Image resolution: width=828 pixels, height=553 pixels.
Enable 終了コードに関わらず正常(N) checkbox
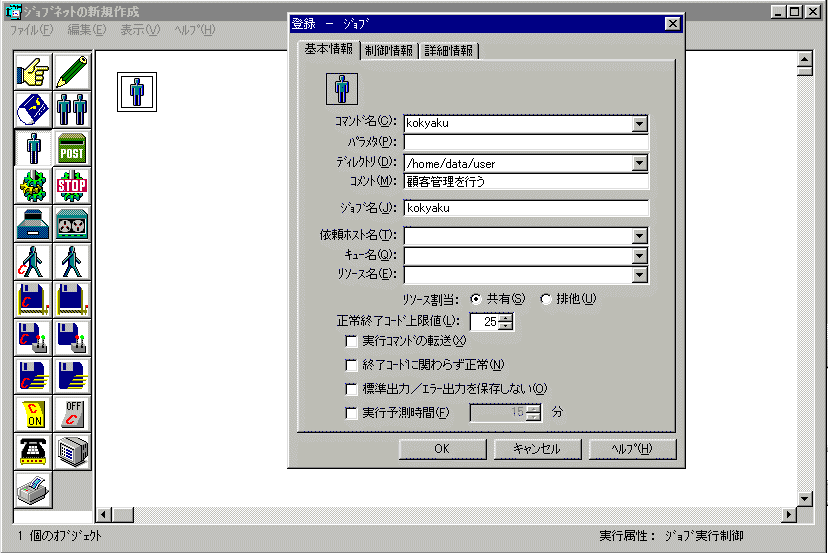(x=351, y=365)
